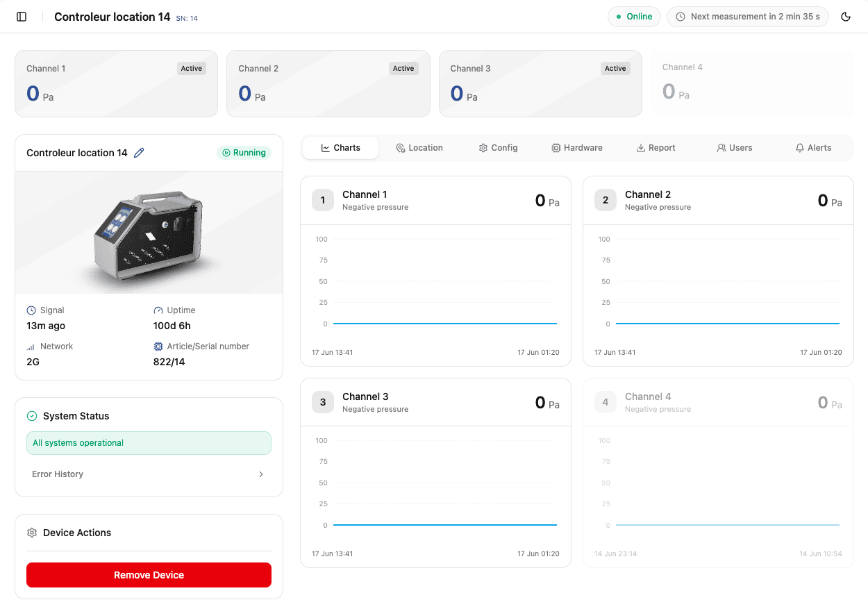Open the Config tab

point(499,148)
